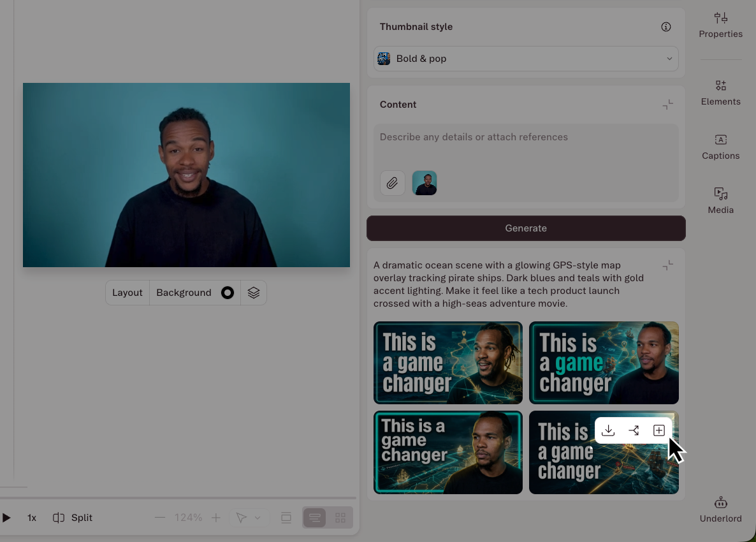The height and width of the screenshot is (542, 756).
Task: Select the thumbnail of the man with dreadlocks
Action: click(448, 363)
